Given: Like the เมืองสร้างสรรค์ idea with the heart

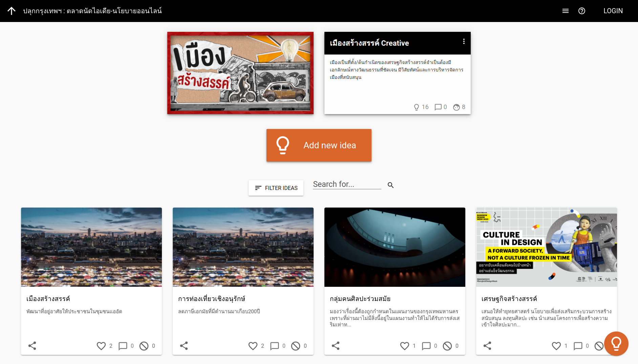Looking at the screenshot, I should point(101,346).
